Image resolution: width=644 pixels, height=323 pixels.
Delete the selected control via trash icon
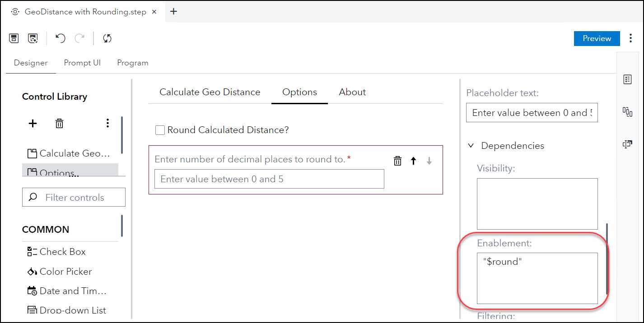pos(59,123)
